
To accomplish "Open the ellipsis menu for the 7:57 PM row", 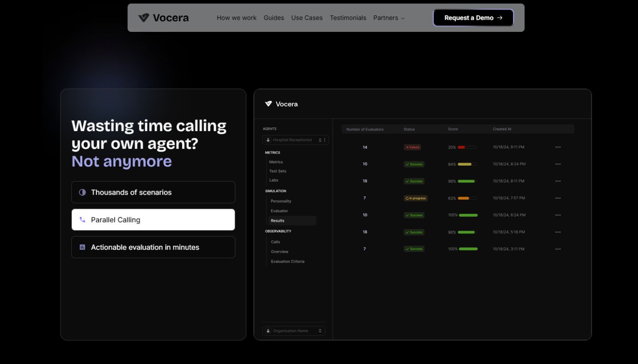I will coord(558,198).
